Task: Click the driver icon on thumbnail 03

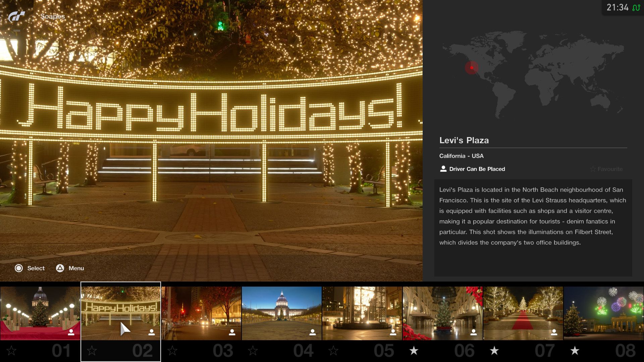Action: point(232,332)
